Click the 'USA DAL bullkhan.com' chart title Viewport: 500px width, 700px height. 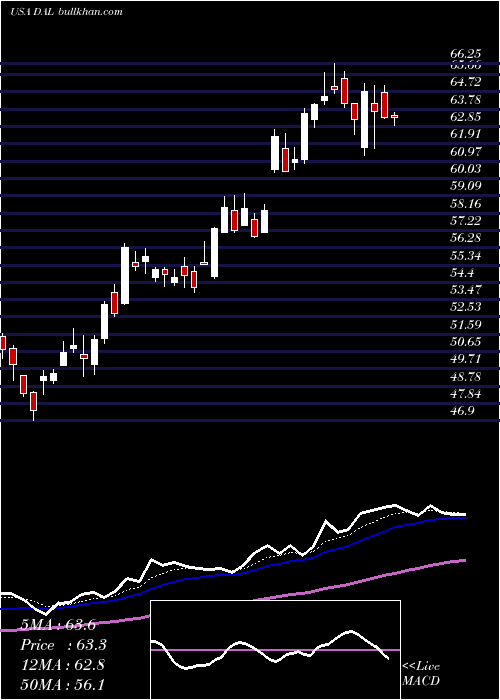[67, 12]
